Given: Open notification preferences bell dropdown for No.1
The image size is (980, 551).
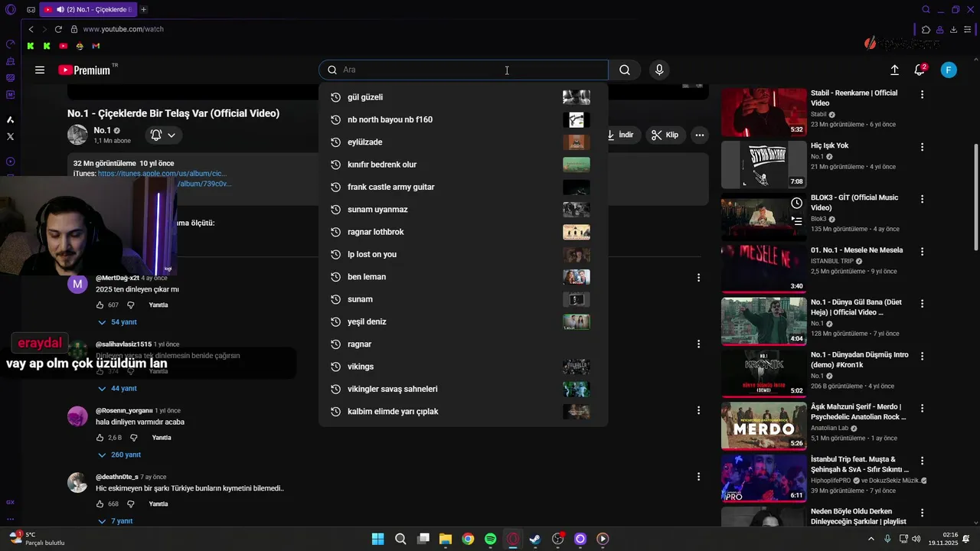Looking at the screenshot, I should [x=163, y=135].
